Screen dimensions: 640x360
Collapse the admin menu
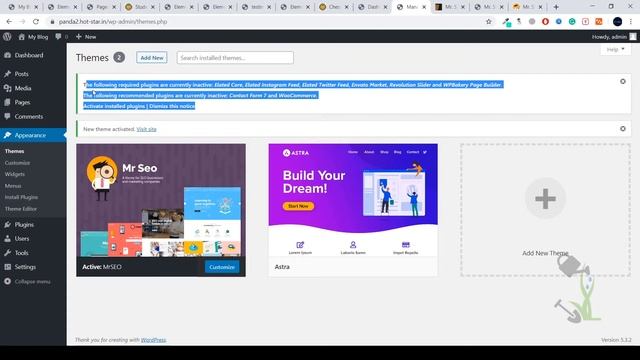28,282
